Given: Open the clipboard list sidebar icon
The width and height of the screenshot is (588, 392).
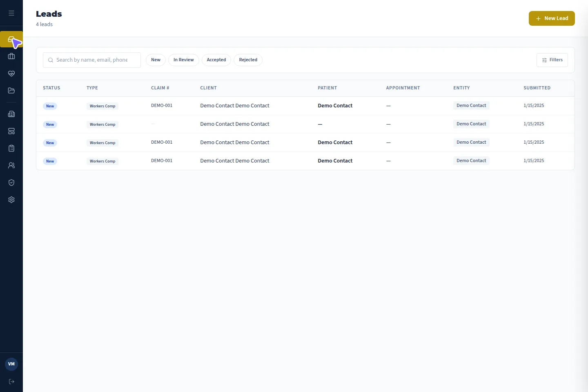Looking at the screenshot, I should 11,148.
